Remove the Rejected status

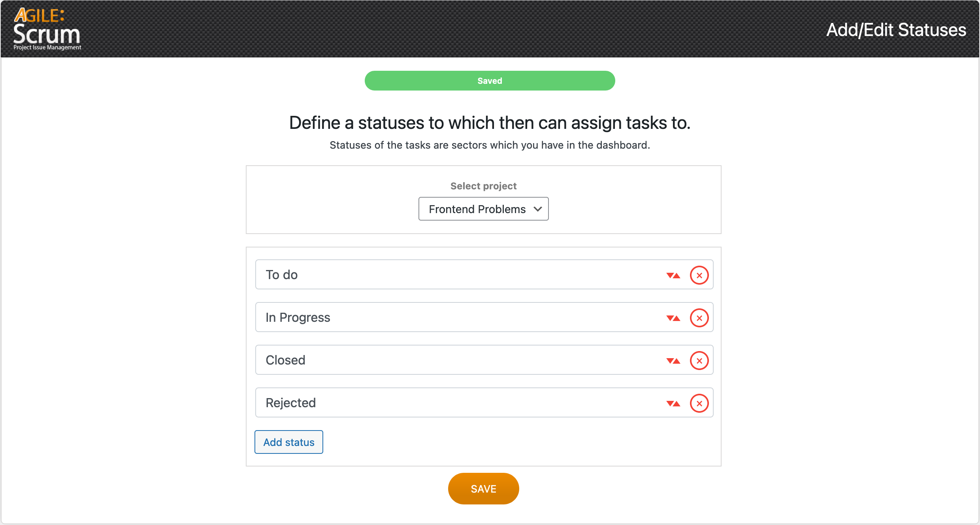click(699, 403)
